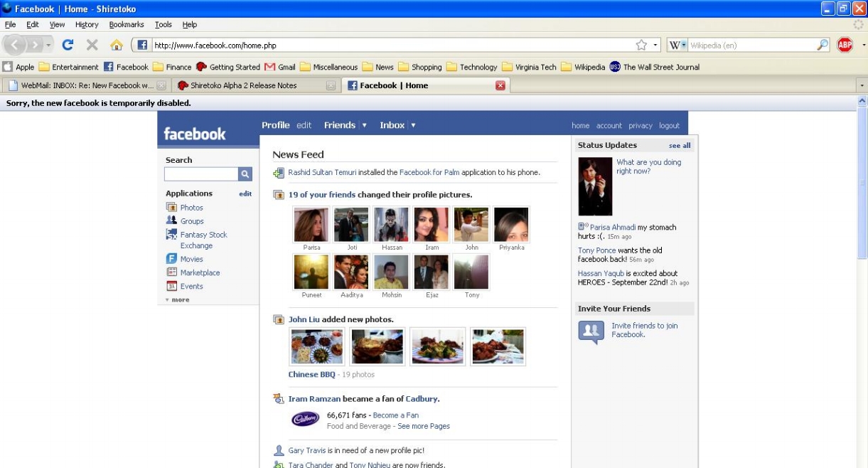
Task: Expand the Inbox dropdown arrow
Action: (413, 125)
